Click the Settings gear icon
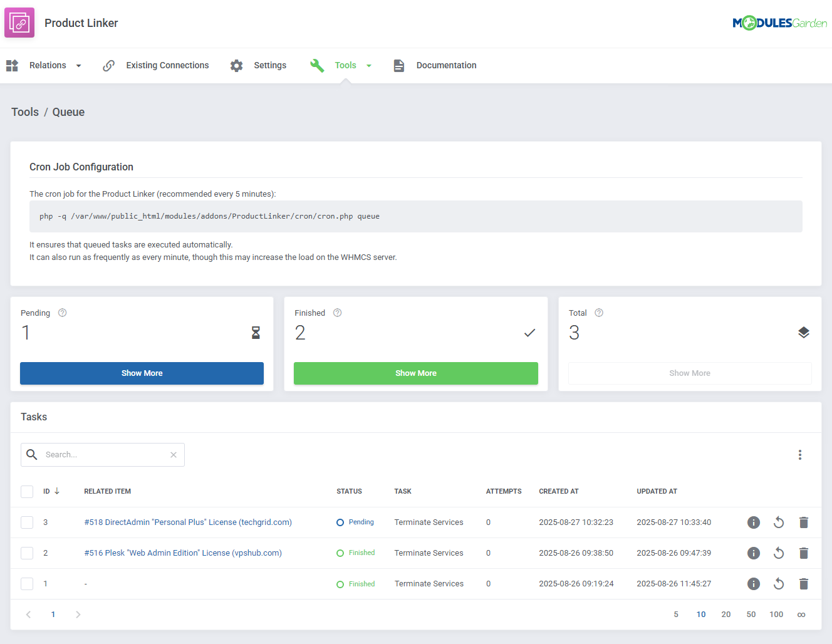Viewport: 832px width, 644px height. click(236, 65)
